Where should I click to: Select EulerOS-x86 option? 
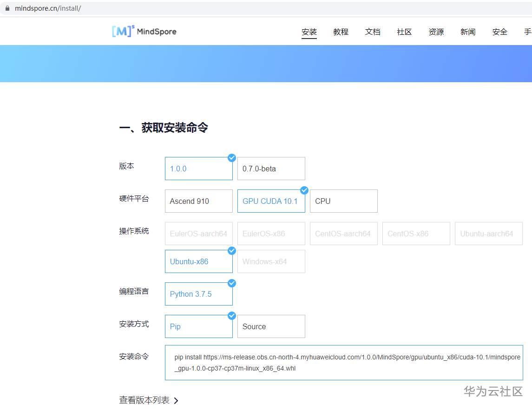pyautogui.click(x=271, y=234)
